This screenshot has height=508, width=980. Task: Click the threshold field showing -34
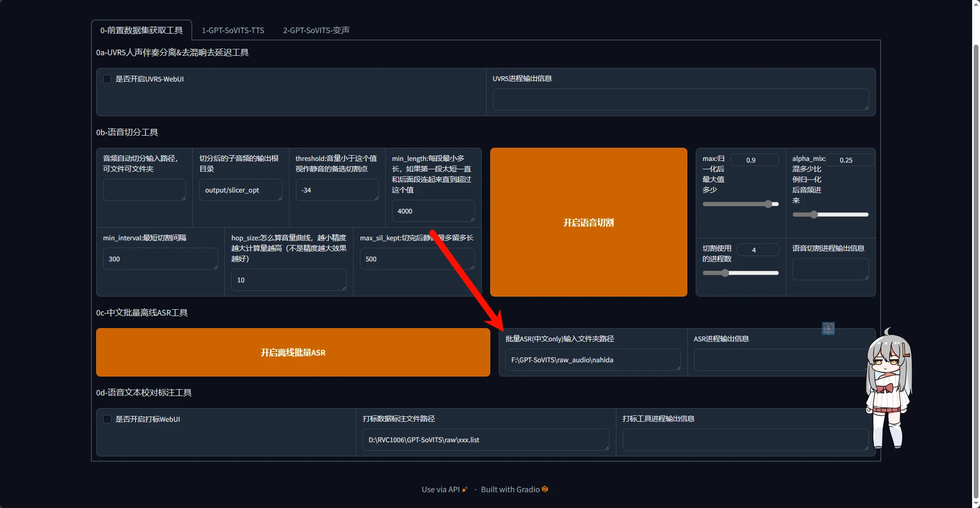tap(336, 190)
